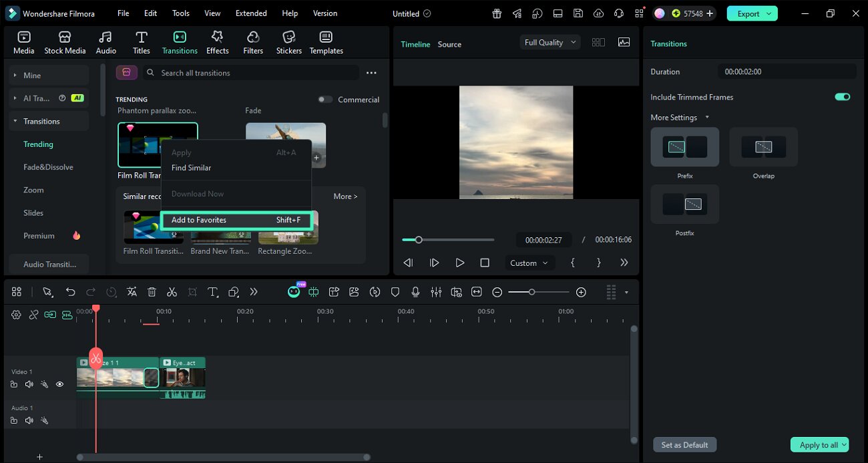The height and width of the screenshot is (463, 868).
Task: Click the undo arrow in timeline toolbar
Action: (x=70, y=292)
